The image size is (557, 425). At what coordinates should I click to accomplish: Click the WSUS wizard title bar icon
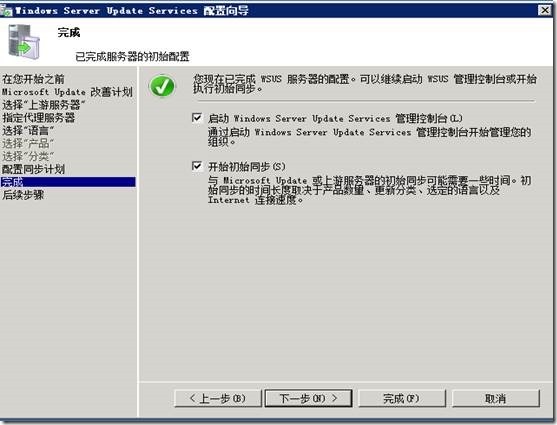click(6, 10)
